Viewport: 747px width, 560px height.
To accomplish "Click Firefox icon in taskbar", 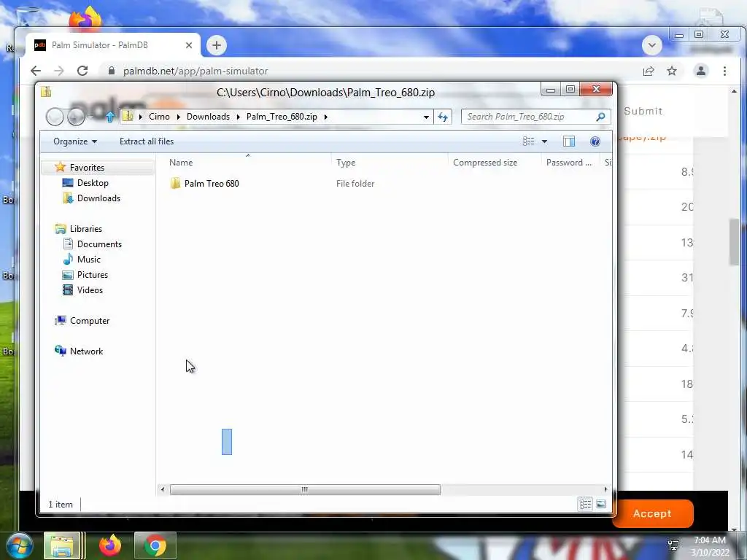I will [x=110, y=545].
